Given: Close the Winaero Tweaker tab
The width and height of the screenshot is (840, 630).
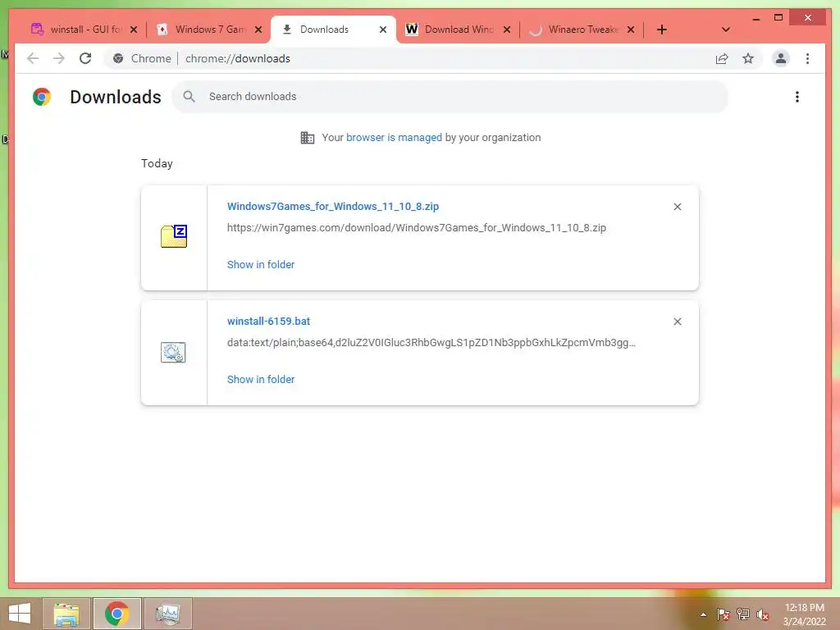Looking at the screenshot, I should point(631,30).
